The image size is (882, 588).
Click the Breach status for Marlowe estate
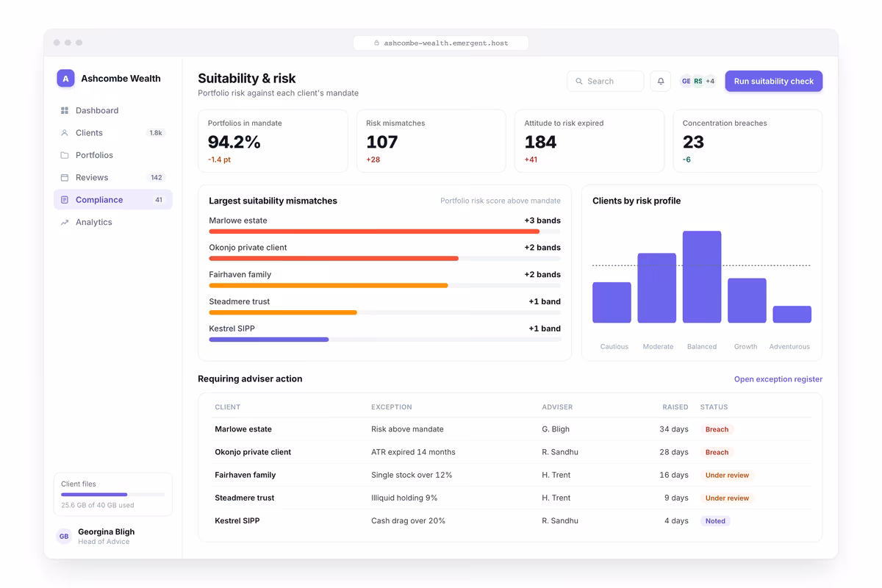point(717,429)
